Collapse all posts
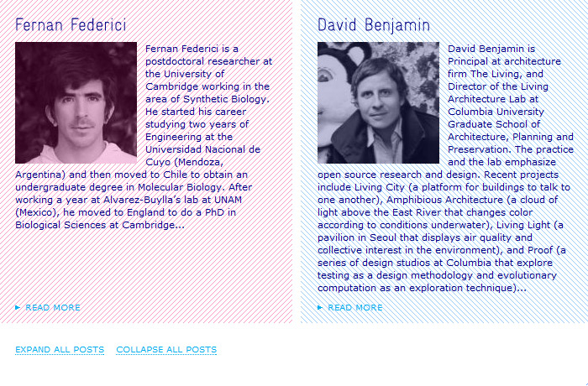The width and height of the screenshot is (588, 386). 166,350
